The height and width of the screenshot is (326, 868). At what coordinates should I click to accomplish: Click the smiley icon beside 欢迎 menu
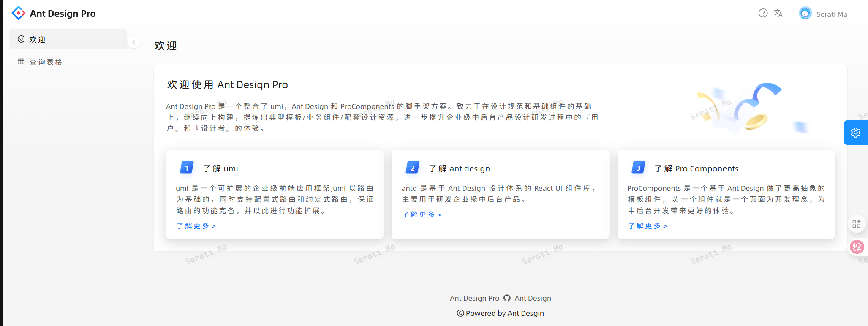[x=21, y=39]
